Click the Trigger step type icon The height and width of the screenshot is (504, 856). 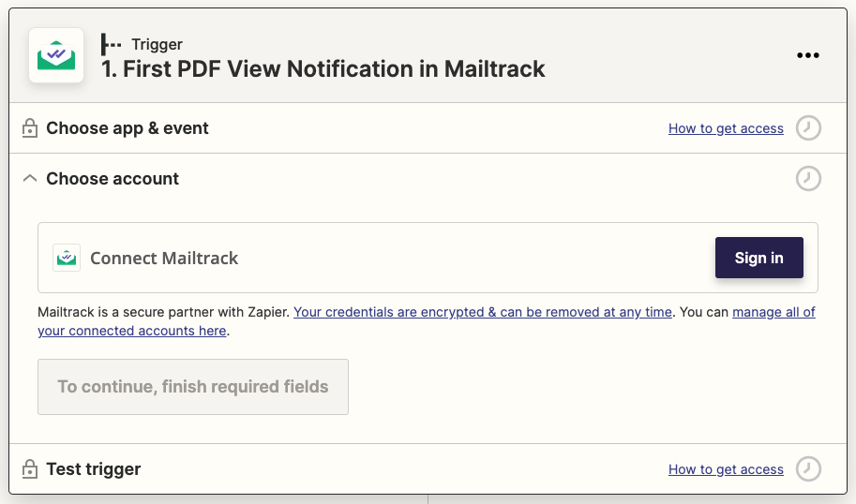pyautogui.click(x=112, y=44)
